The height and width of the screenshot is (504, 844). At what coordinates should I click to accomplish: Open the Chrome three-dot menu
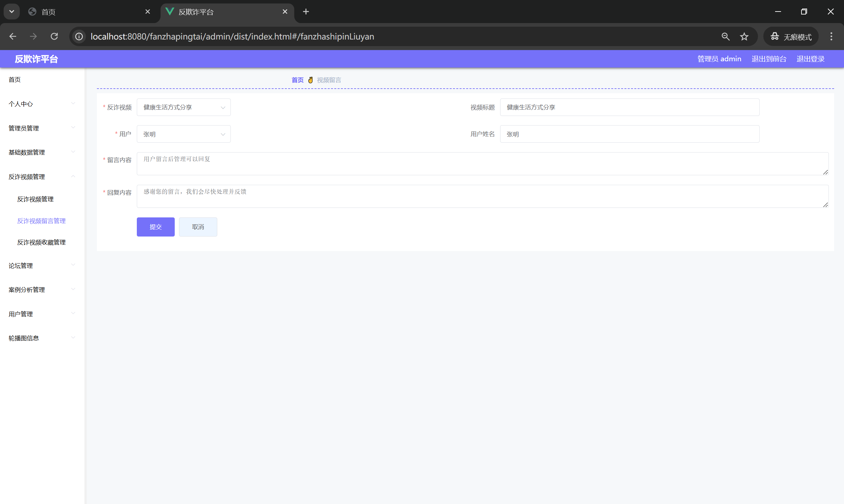click(831, 36)
